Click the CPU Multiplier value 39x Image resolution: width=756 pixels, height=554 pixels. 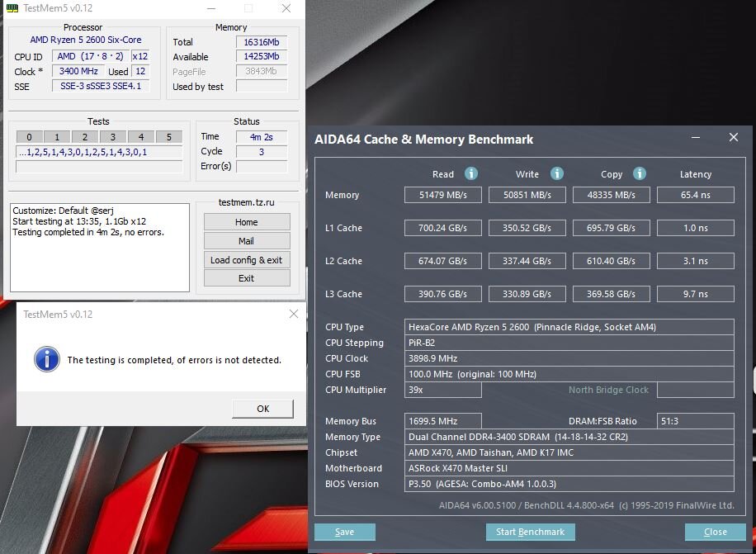(x=442, y=390)
